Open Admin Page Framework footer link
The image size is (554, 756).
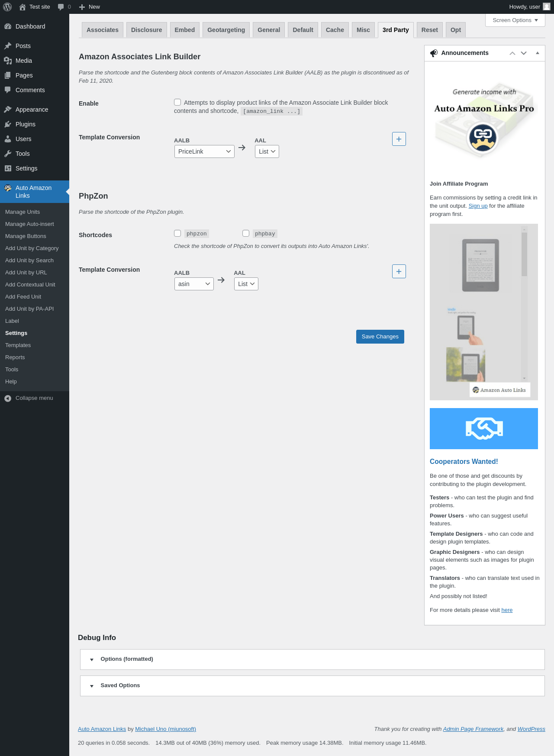pyautogui.click(x=473, y=729)
